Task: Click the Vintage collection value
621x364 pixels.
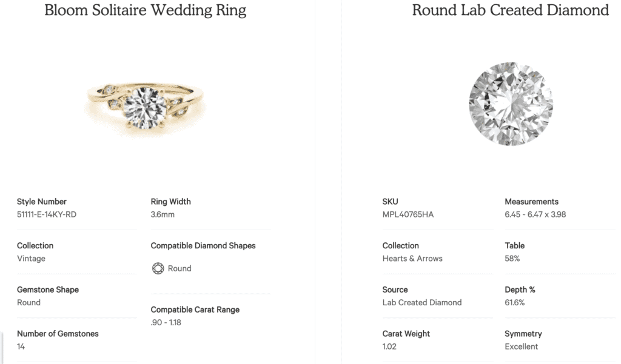Action: (31, 259)
